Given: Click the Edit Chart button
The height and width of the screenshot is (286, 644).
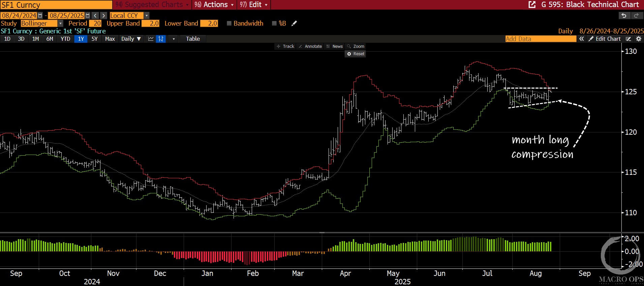Looking at the screenshot, I should coord(605,39).
